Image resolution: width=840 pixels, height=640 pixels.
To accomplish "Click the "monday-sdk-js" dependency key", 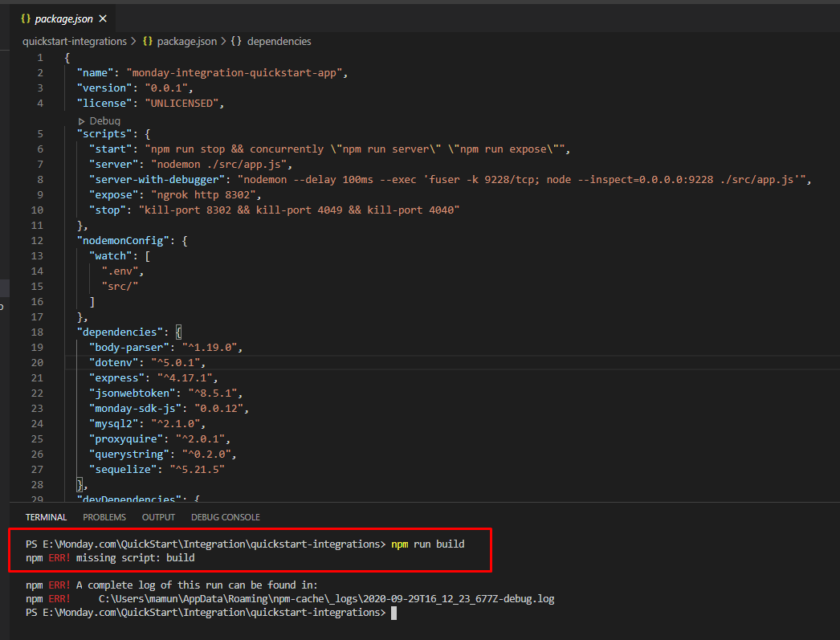I will (136, 409).
